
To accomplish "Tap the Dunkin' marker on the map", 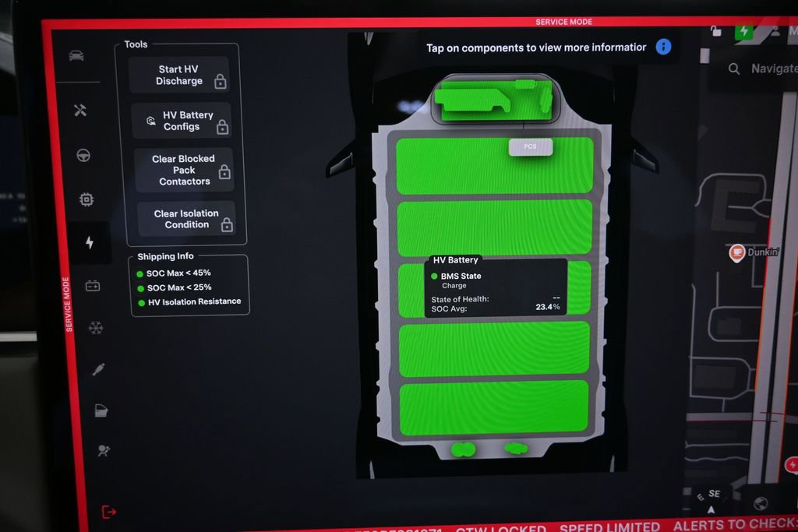I will click(x=736, y=252).
